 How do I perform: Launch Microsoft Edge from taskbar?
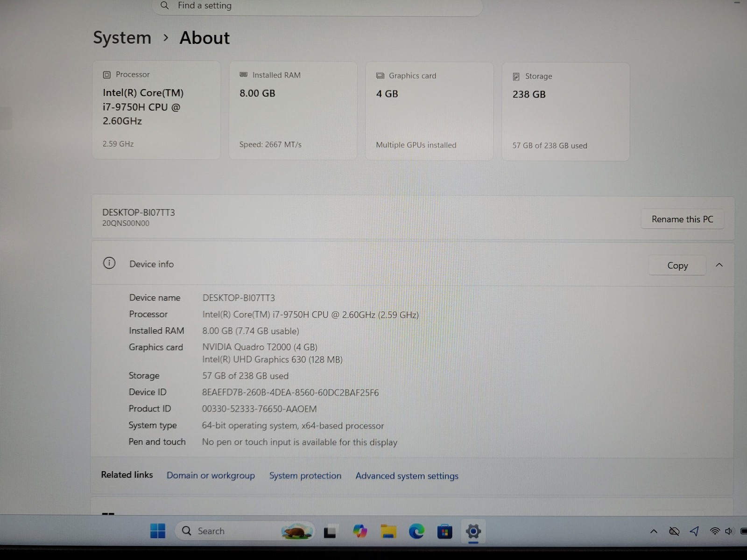tap(416, 531)
